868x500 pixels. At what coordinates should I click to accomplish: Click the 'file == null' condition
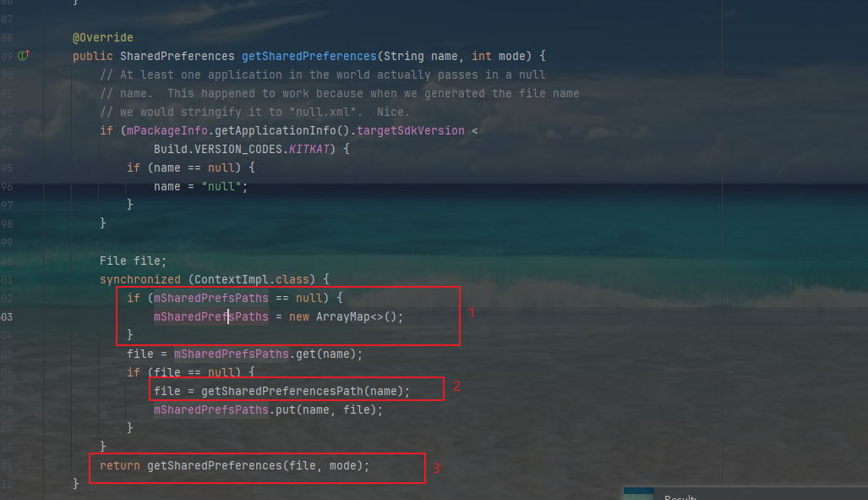pos(194,372)
